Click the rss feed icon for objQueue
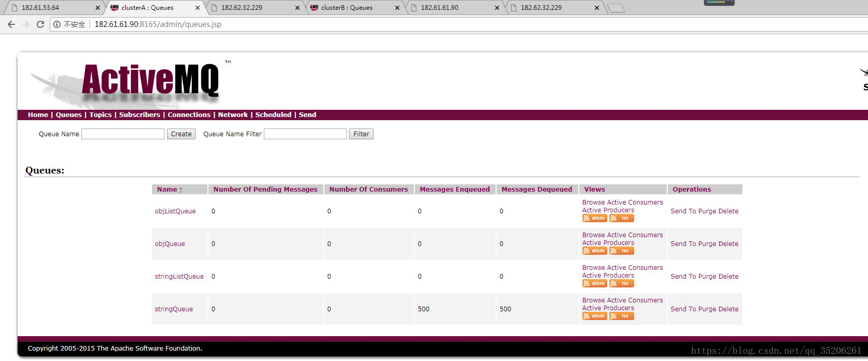Image resolution: width=868 pixels, height=361 pixels. coord(621,251)
